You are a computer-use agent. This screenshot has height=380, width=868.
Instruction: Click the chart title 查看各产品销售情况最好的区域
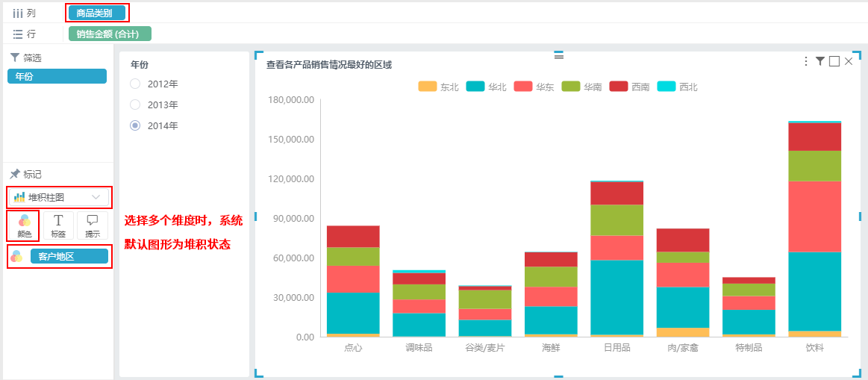pyautogui.click(x=329, y=65)
